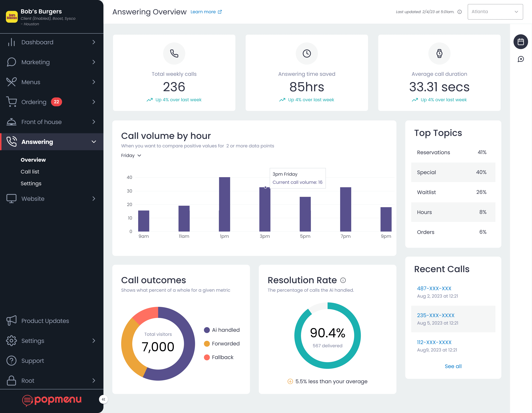The image size is (532, 413).
Task: Click the Resolution Rate info icon
Action: click(x=343, y=280)
